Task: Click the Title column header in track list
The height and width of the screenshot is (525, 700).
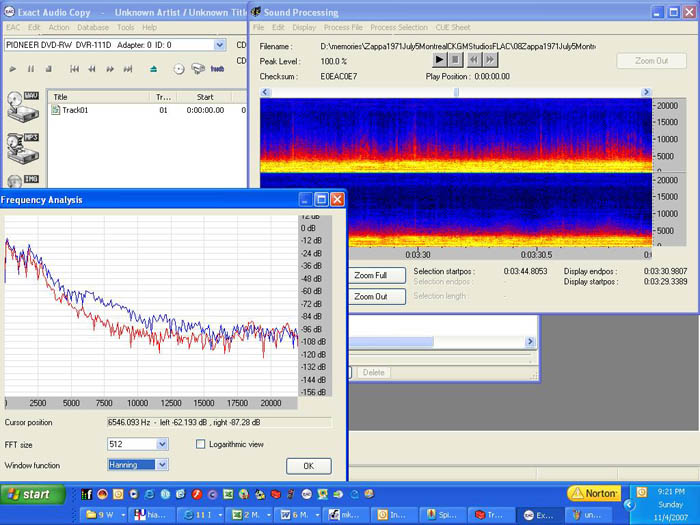Action: [98, 97]
